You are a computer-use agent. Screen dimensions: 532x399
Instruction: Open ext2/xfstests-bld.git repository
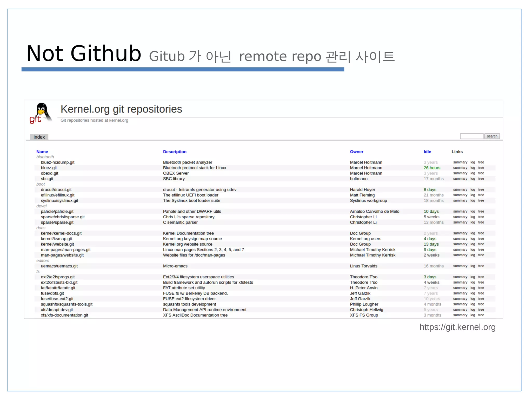pyautogui.click(x=59, y=283)
